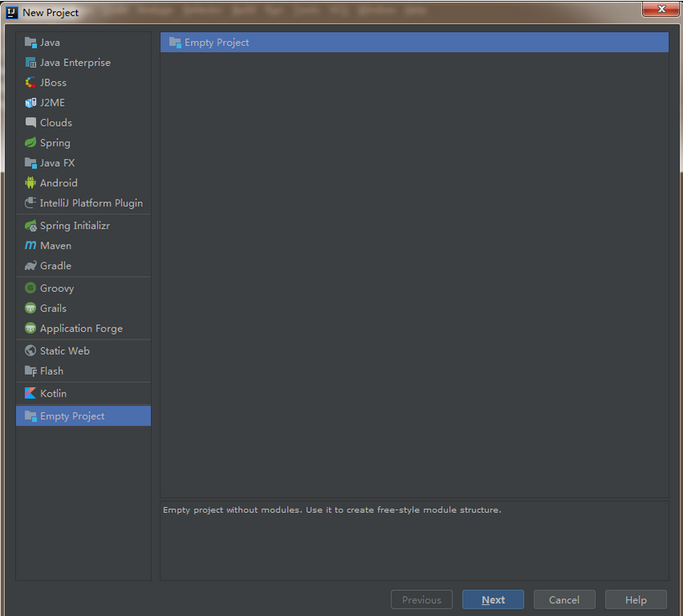The height and width of the screenshot is (616, 683).
Task: Select Groovy in the list
Action: pos(83,288)
